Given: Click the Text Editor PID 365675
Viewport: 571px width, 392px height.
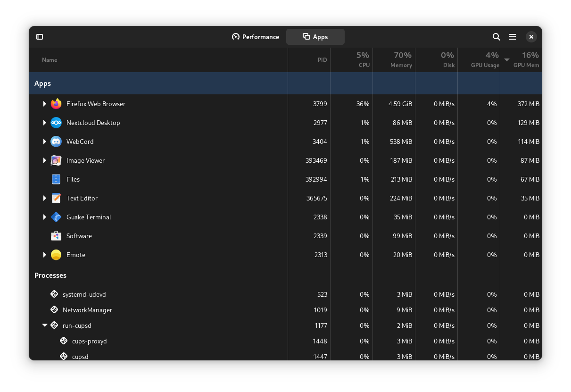Looking at the screenshot, I should pyautogui.click(x=317, y=198).
